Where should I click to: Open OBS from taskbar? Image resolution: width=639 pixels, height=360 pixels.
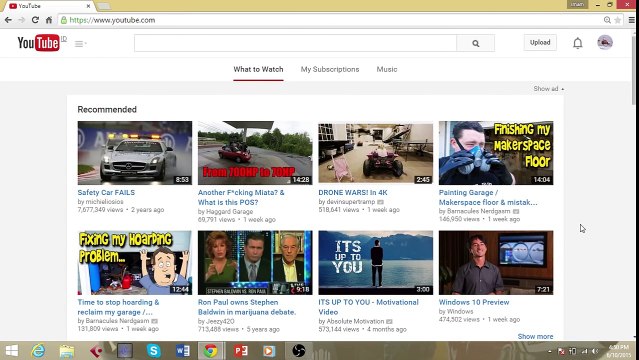pyautogui.click(x=298, y=351)
